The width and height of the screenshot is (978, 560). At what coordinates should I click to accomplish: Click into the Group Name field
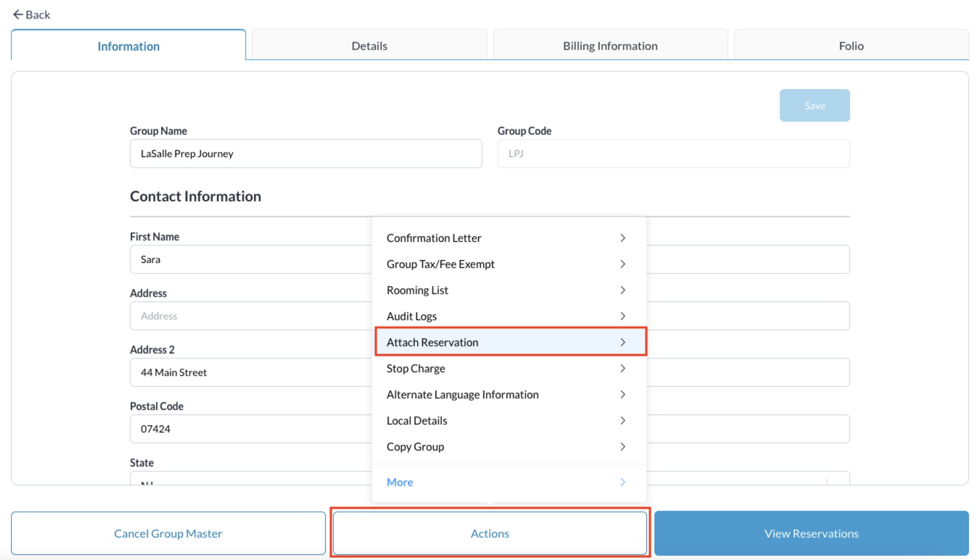click(x=305, y=154)
